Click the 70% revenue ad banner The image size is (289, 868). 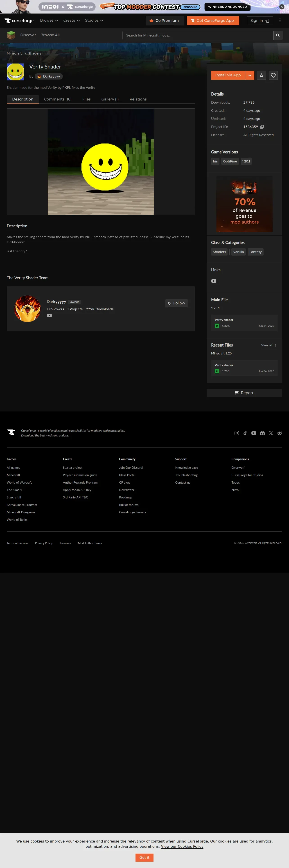244,204
